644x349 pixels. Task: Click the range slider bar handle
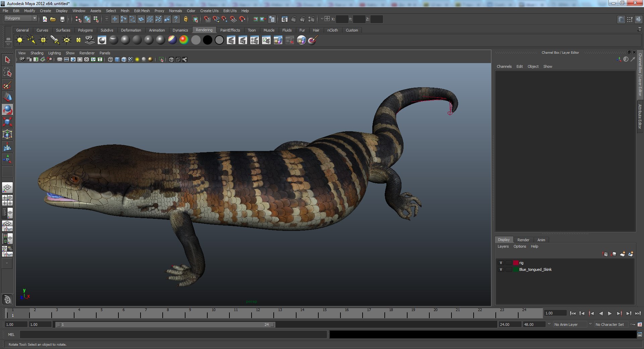click(166, 325)
